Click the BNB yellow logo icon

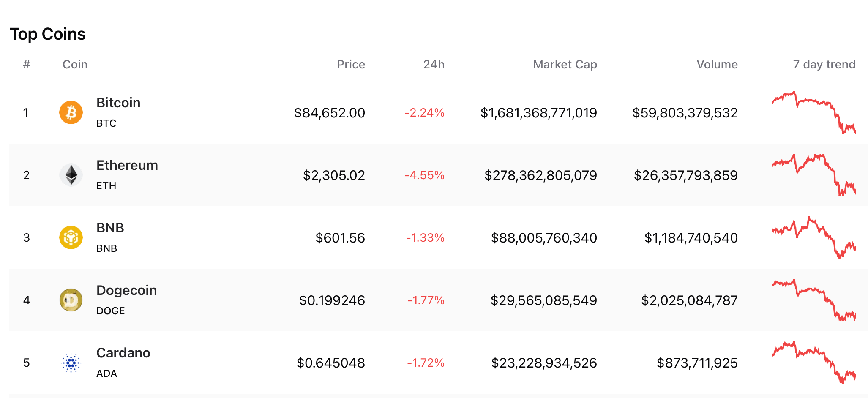(x=71, y=237)
